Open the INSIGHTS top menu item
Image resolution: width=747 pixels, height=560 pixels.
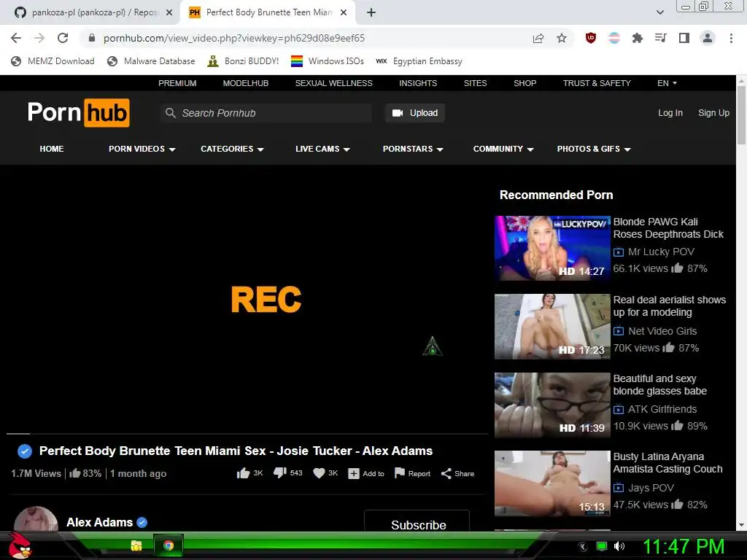[418, 83]
